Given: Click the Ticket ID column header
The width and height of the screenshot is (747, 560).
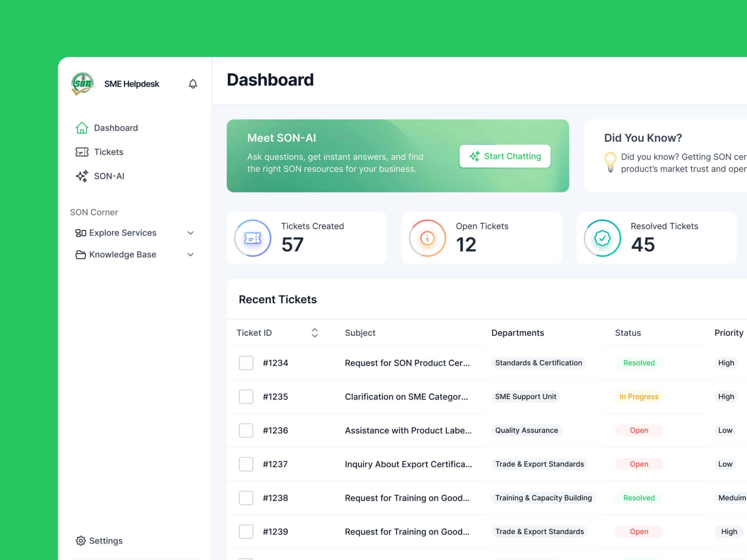Looking at the screenshot, I should 254,333.
